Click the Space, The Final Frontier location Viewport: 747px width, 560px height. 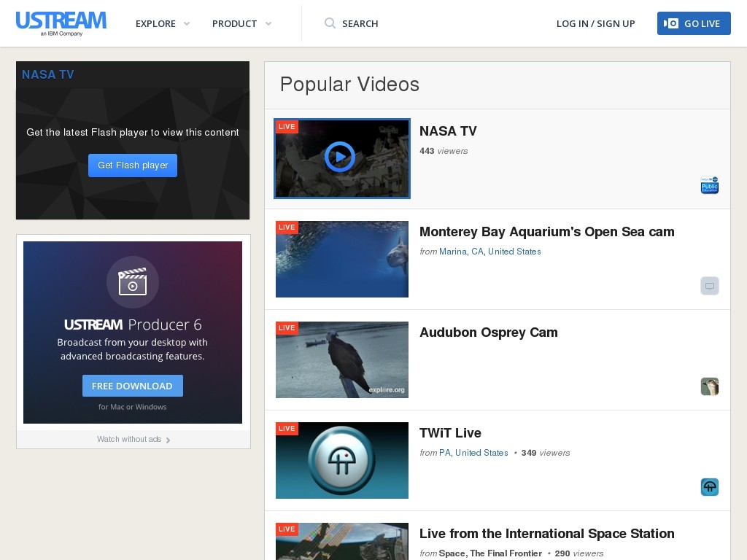point(490,553)
